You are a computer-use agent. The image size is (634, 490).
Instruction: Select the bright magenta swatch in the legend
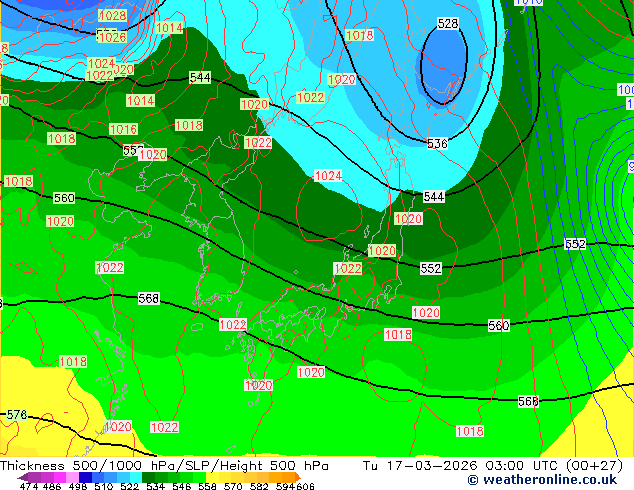(x=60, y=477)
